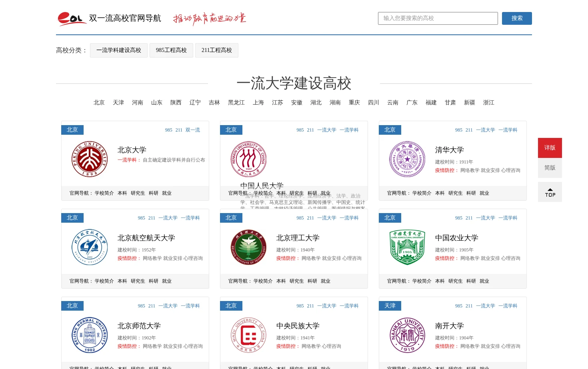This screenshot has width=588, height=369.
Task: Filter by 湖北 region
Action: [316, 103]
